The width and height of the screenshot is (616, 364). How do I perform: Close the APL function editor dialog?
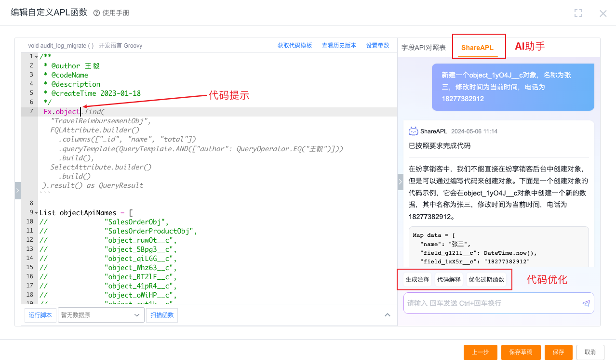tap(603, 13)
